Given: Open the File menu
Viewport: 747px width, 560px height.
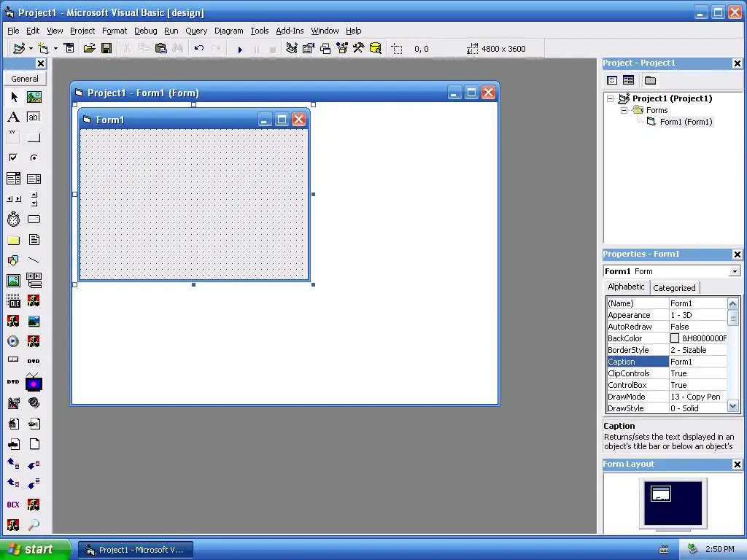Looking at the screenshot, I should tap(13, 31).
